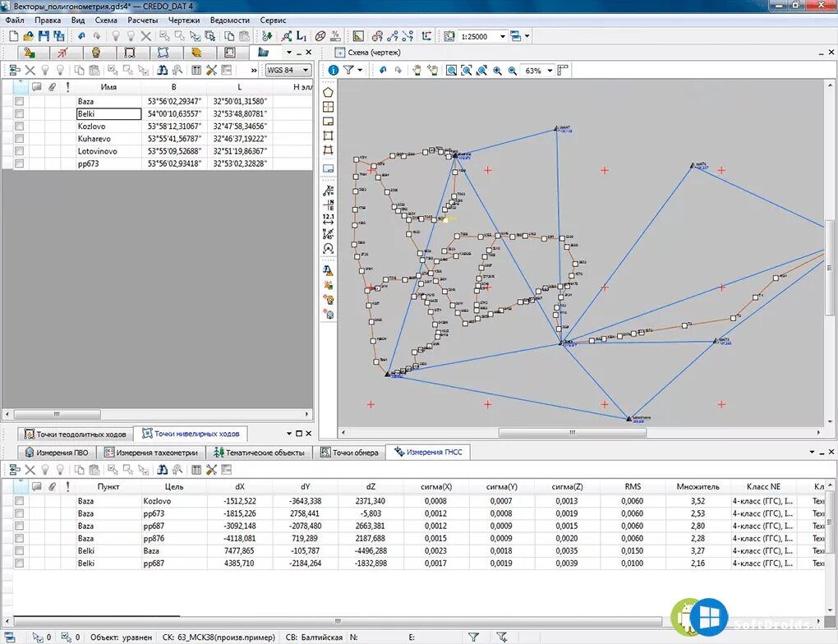Open a project using the folder icon
838x644 pixels.
click(28, 36)
